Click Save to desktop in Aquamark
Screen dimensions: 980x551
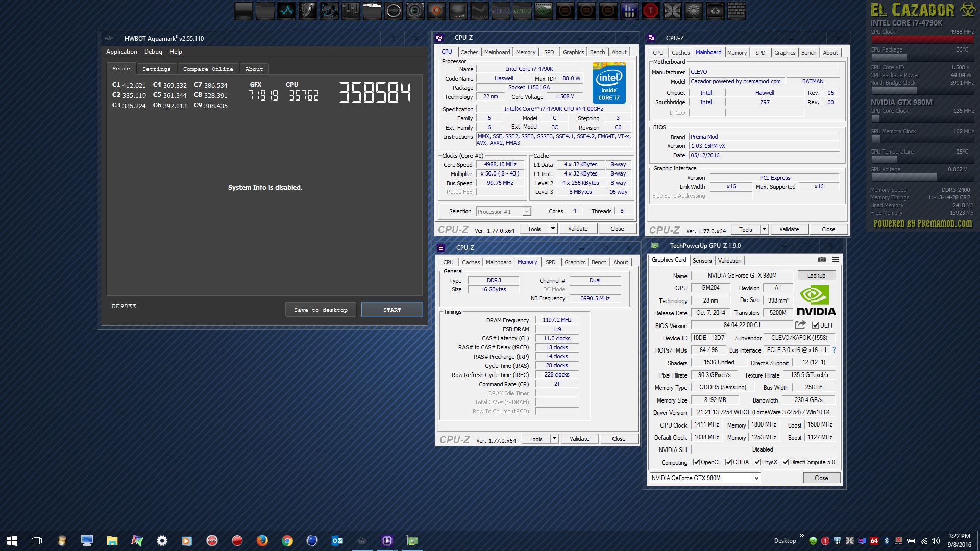click(x=321, y=310)
